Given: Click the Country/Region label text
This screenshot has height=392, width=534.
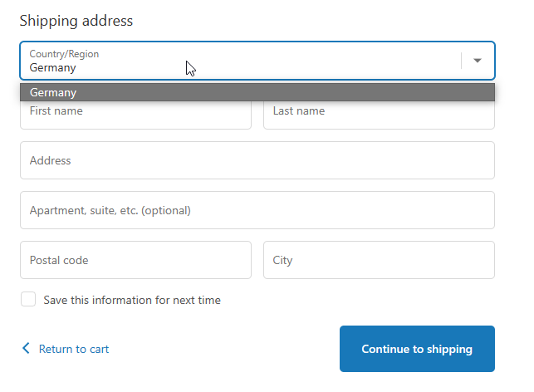Looking at the screenshot, I should click(64, 54).
